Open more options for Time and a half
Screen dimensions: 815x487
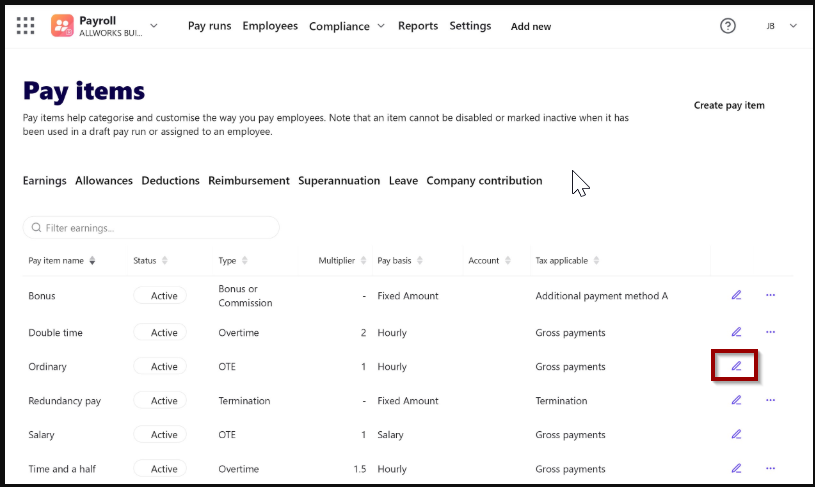(x=770, y=469)
